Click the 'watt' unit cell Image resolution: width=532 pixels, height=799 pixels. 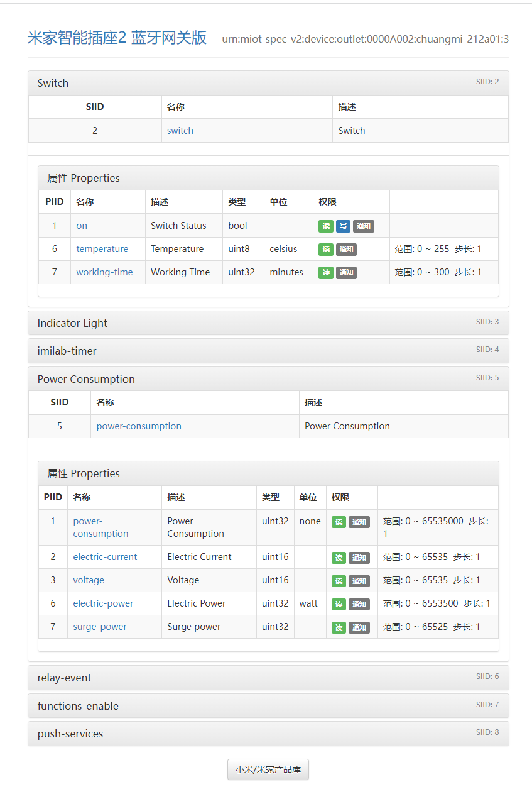point(310,603)
